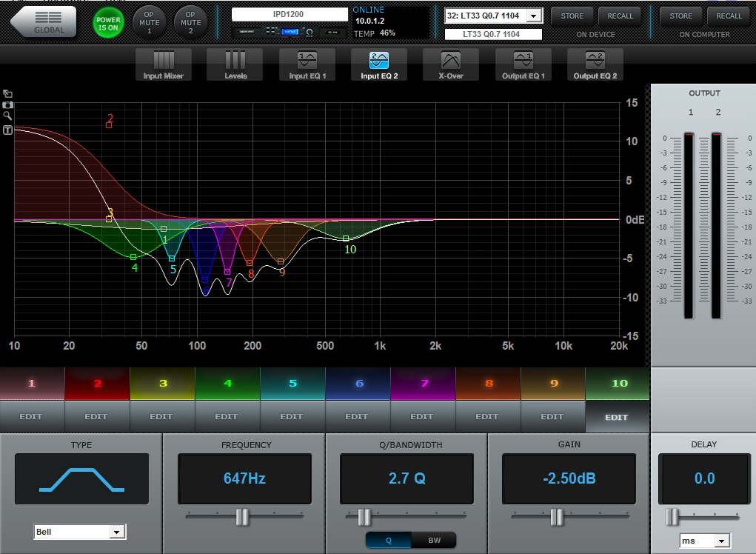Click RECALL above ON DEVICE
The image size is (756, 554).
[620, 16]
